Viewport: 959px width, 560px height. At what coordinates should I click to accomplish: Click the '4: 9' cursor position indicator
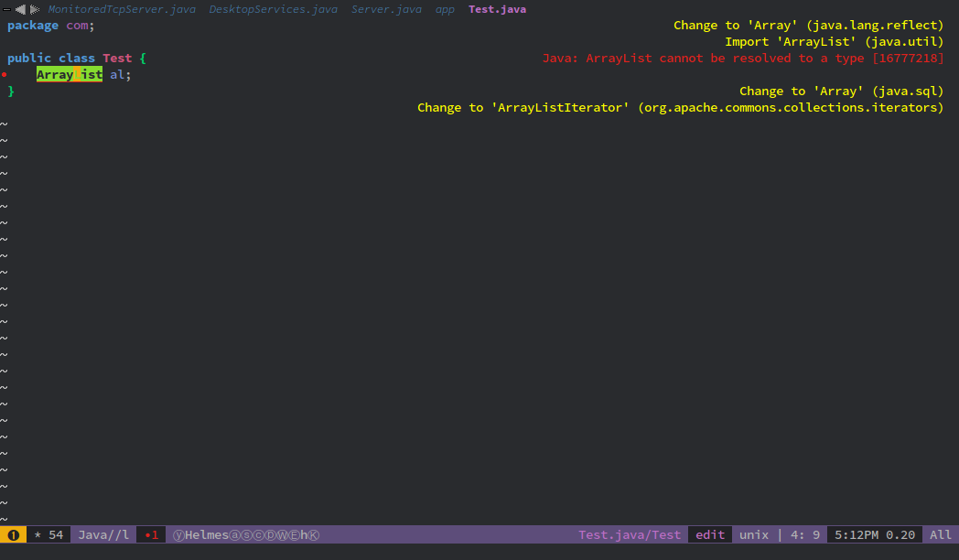click(805, 535)
